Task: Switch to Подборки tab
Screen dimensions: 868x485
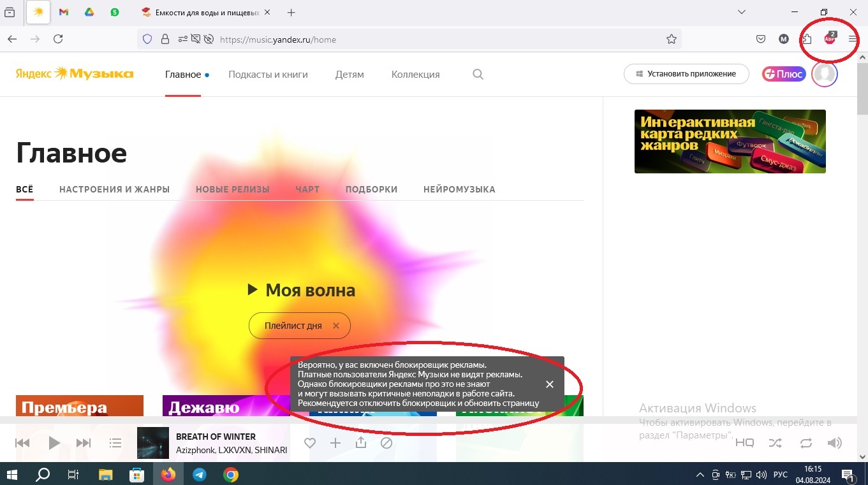Action: click(x=371, y=189)
